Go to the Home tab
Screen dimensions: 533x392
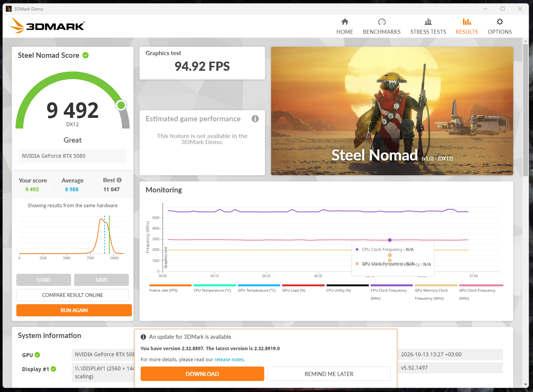(345, 27)
